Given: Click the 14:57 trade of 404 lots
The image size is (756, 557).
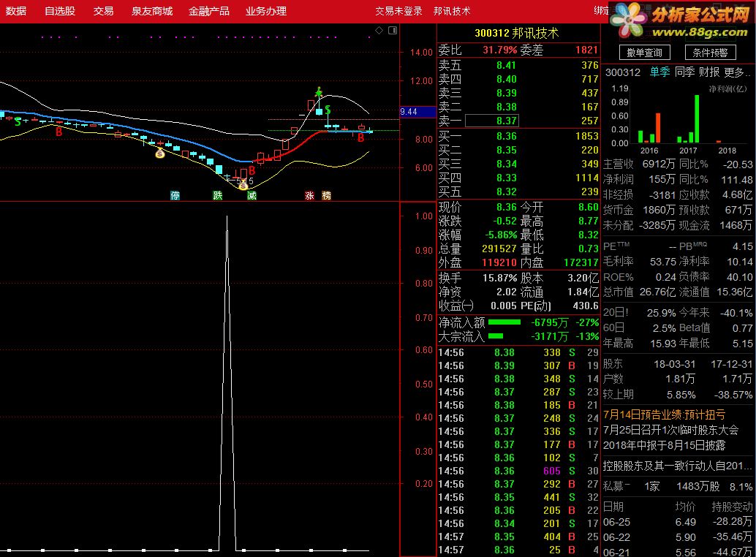Looking at the screenshot, I should click(x=518, y=537).
